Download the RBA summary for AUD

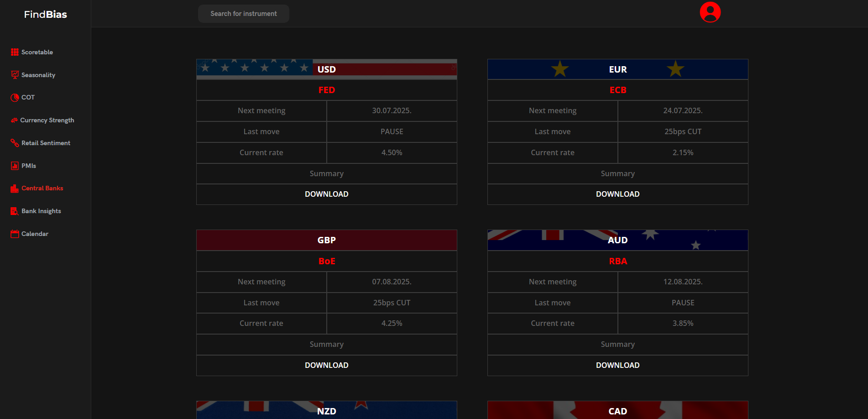[617, 365]
